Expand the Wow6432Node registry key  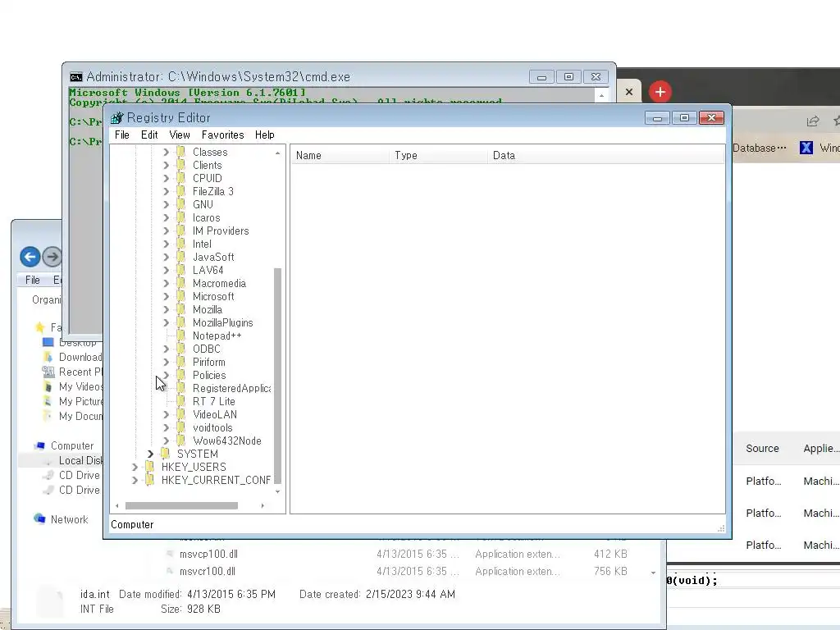(x=166, y=441)
